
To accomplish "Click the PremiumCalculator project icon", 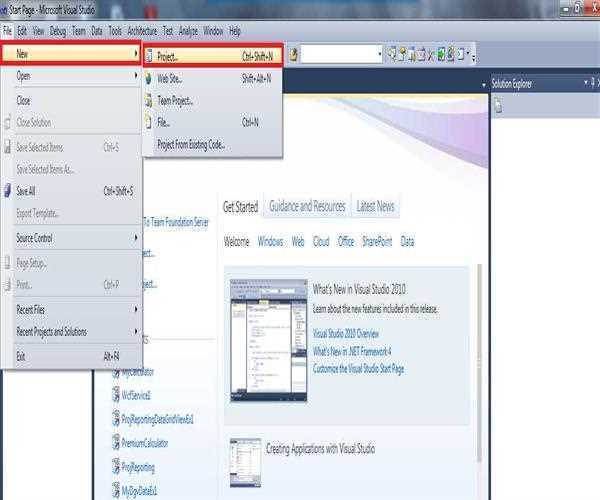I will click(x=115, y=443).
